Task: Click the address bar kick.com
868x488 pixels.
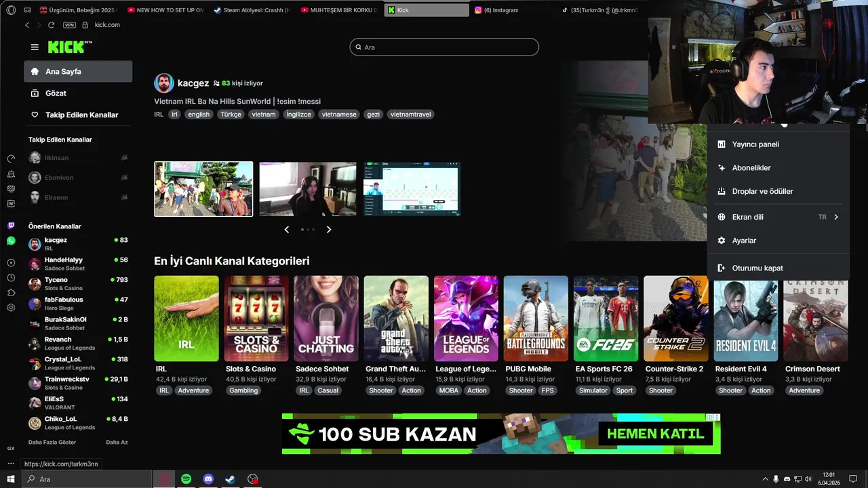Action: [x=107, y=25]
